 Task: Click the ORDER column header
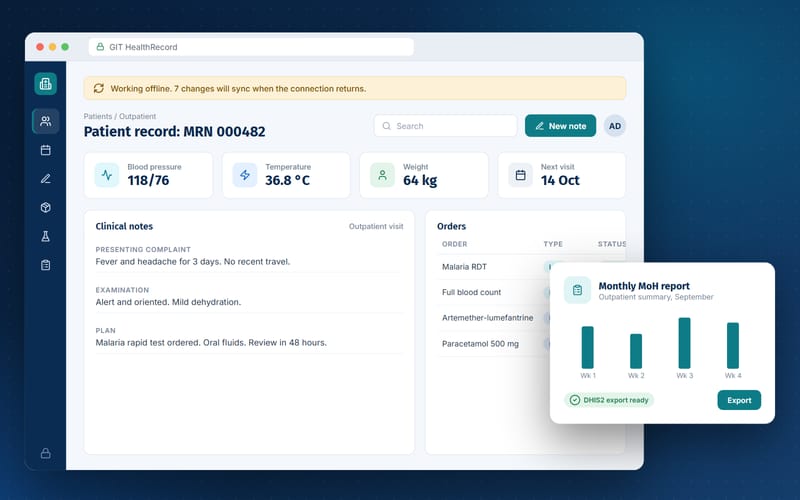[x=454, y=244]
